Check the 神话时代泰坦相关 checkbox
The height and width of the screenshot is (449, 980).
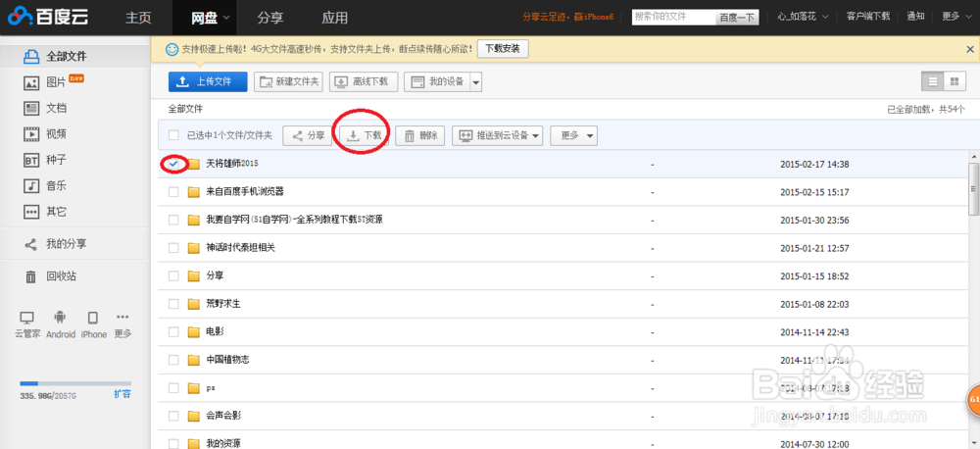173,248
